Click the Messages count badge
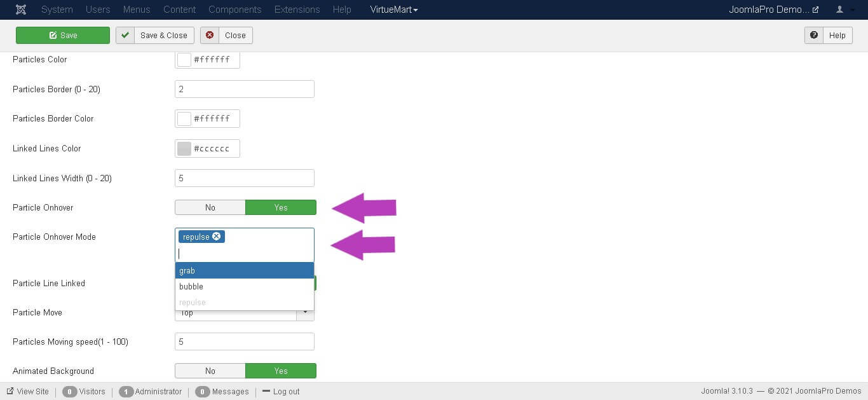868x400 pixels. (202, 392)
